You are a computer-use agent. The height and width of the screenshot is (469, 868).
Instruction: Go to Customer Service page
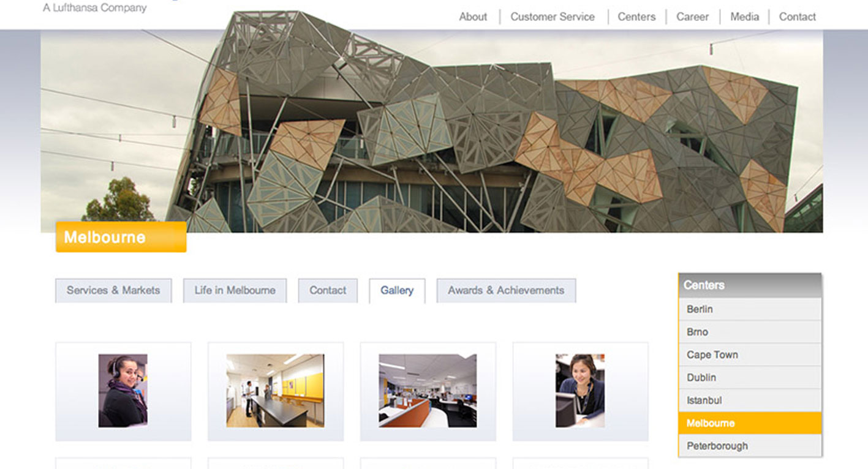coord(553,17)
